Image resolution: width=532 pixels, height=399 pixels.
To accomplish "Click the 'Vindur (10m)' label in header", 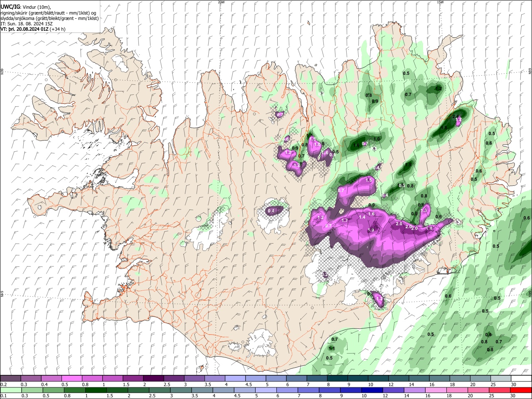I will pyautogui.click(x=36, y=7).
